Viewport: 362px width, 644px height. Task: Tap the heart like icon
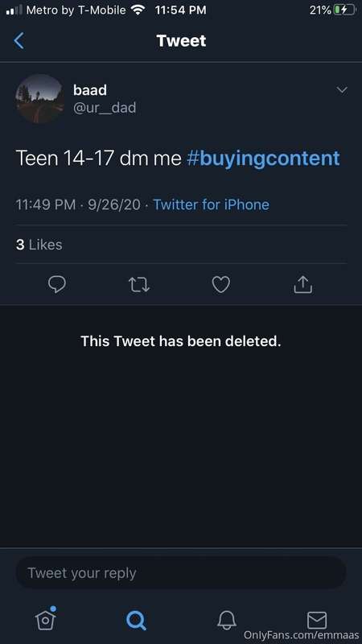tap(220, 284)
